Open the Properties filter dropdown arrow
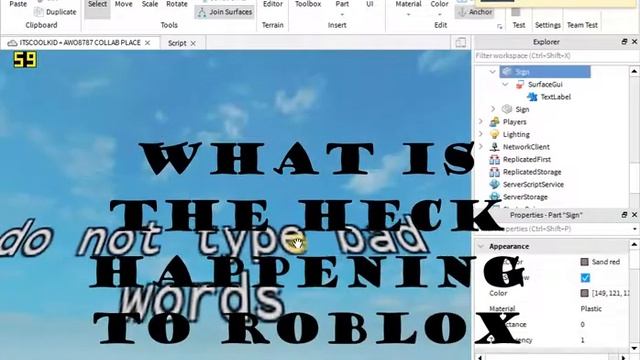Screen dimensions: 640x360 coord(635,229)
